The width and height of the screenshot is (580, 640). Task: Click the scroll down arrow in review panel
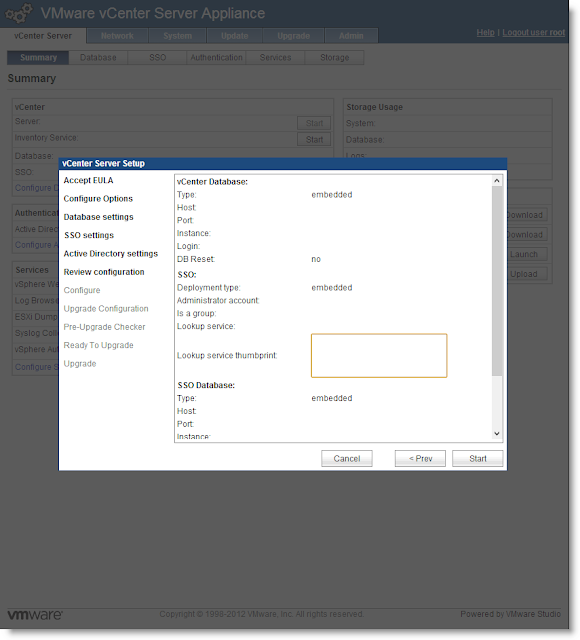497,433
